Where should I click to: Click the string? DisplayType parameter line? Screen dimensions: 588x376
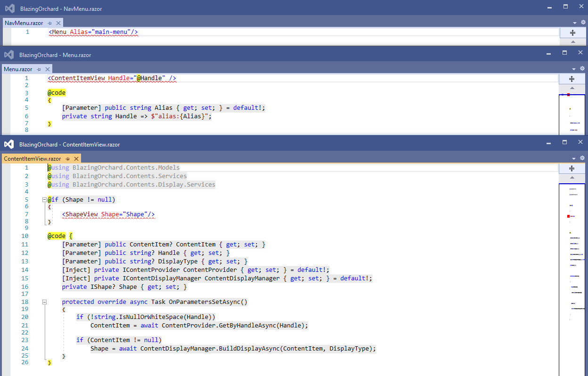[155, 262]
